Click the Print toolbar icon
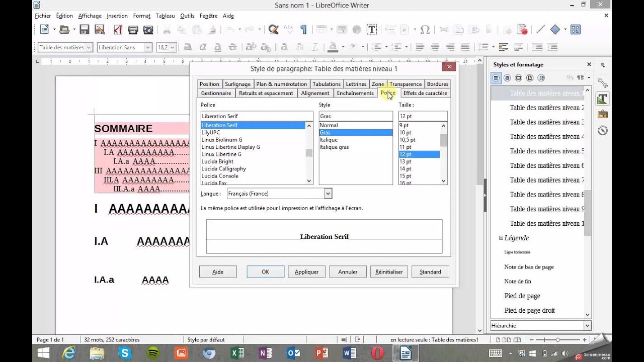 [133, 30]
